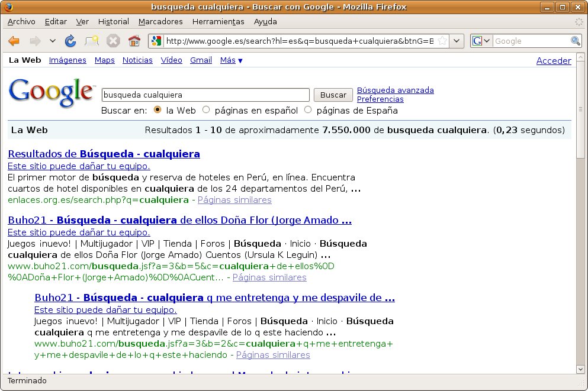Click the 'La Web' results header label
Screen dimensions: 588x391
[x=29, y=130]
